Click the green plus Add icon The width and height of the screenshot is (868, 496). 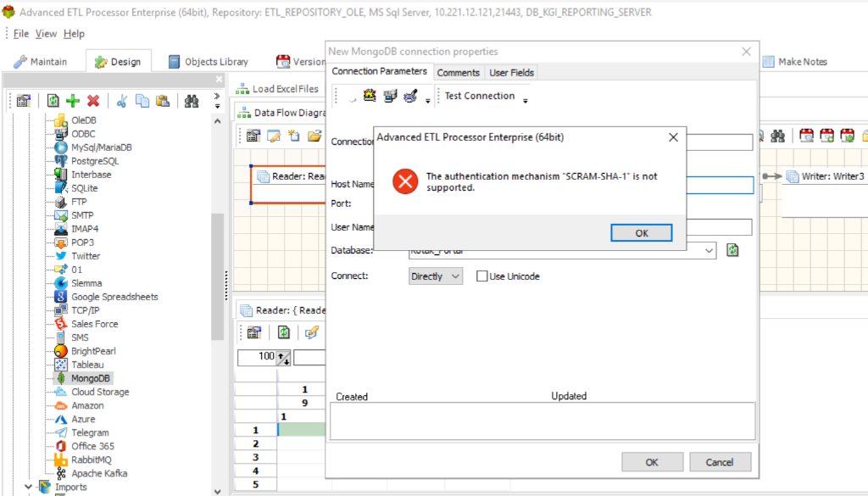coord(73,101)
